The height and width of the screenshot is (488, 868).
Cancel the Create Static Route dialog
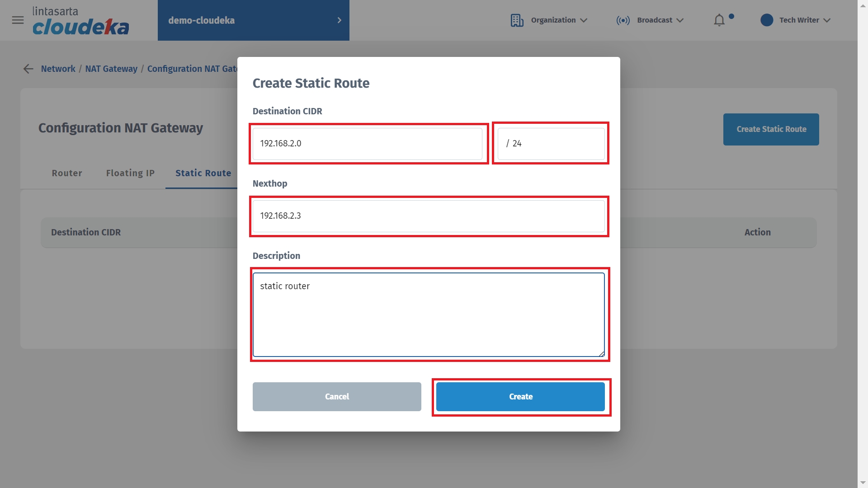pos(337,397)
